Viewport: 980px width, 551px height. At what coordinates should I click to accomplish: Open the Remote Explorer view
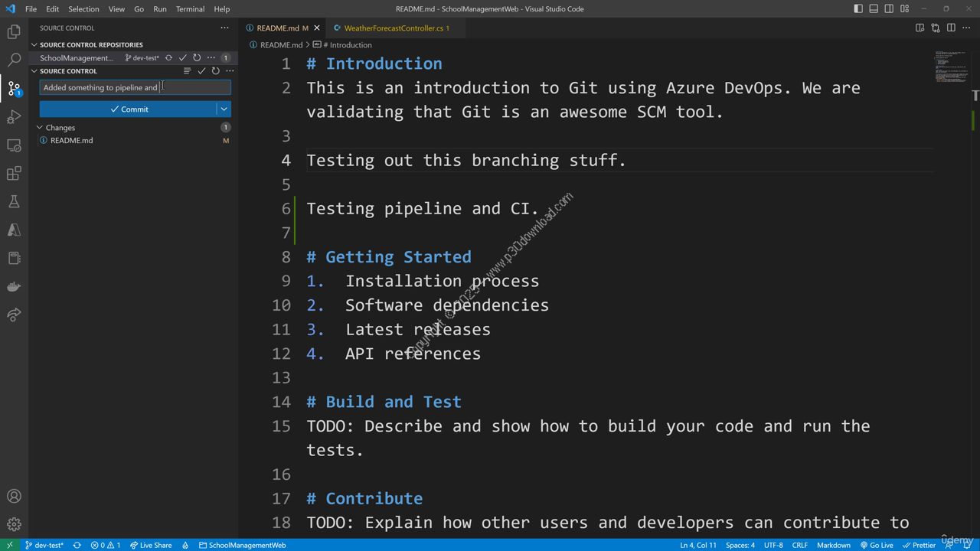tap(14, 145)
